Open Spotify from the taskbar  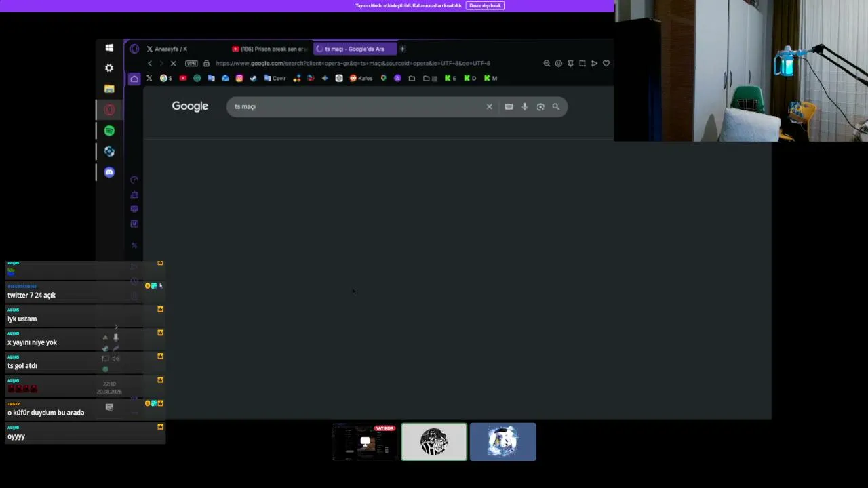[109, 131]
